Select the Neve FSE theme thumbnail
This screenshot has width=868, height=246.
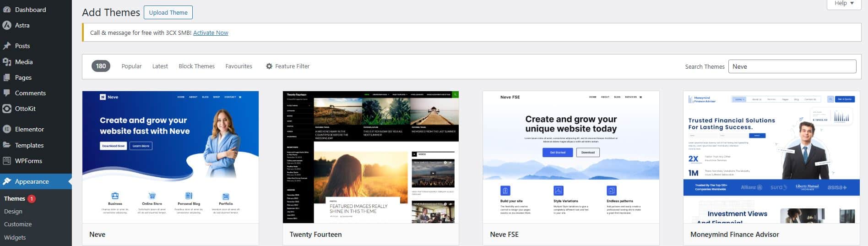pyautogui.click(x=571, y=157)
